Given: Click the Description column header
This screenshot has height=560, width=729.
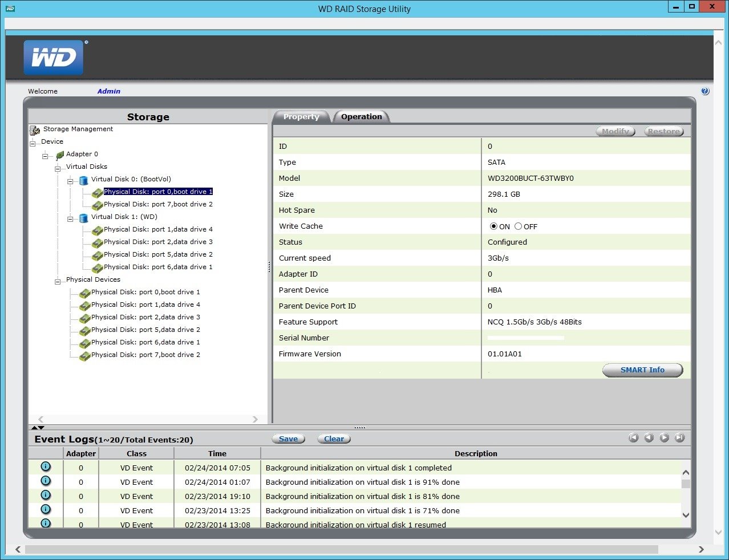Looking at the screenshot, I should point(476,453).
